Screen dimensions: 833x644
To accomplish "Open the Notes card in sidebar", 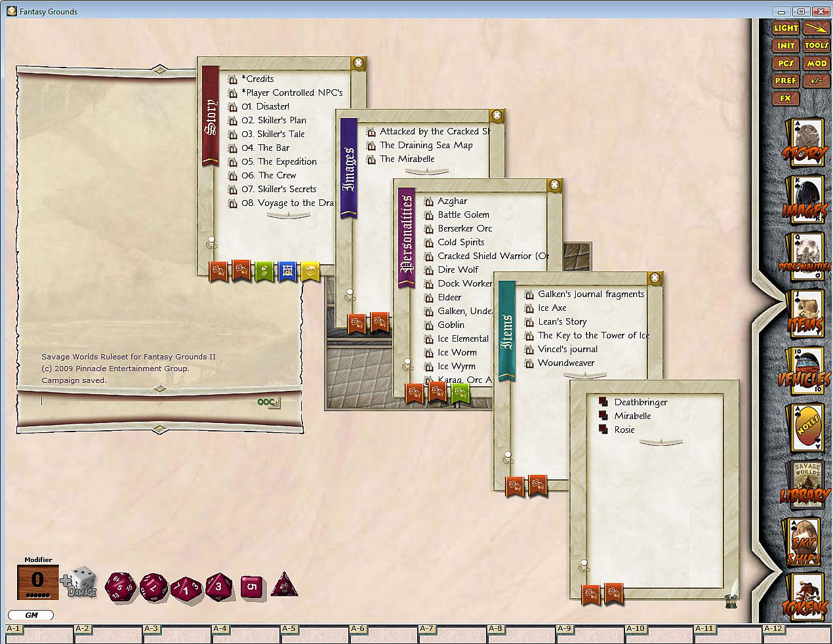I will tap(804, 427).
